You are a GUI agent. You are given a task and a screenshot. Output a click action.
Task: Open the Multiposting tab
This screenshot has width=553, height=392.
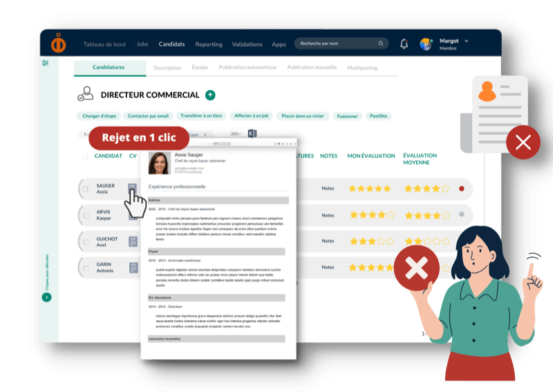(362, 68)
